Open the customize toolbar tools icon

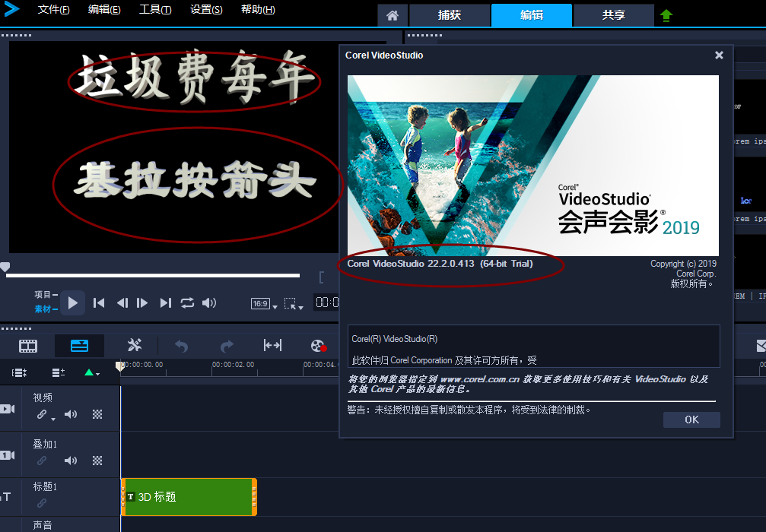[x=135, y=346]
